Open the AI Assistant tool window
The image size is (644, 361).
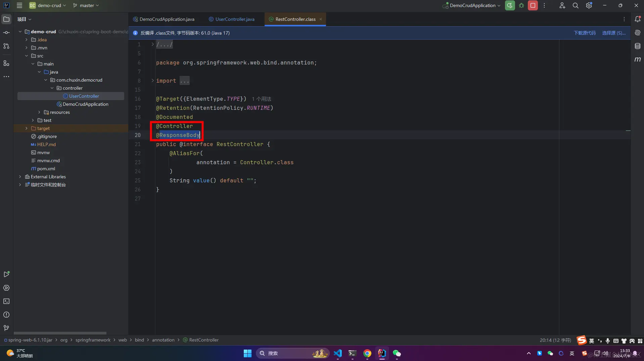click(x=637, y=33)
